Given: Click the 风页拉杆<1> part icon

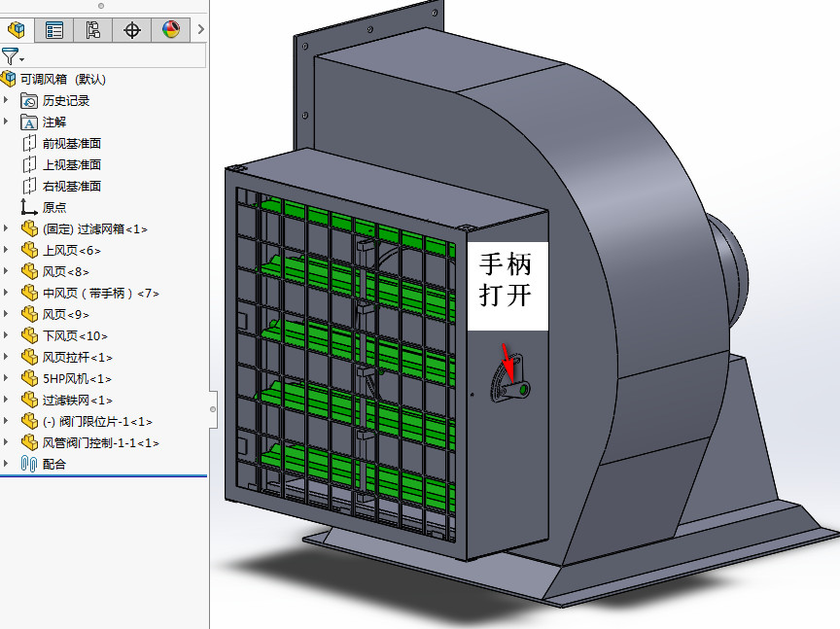Looking at the screenshot, I should (x=29, y=358).
